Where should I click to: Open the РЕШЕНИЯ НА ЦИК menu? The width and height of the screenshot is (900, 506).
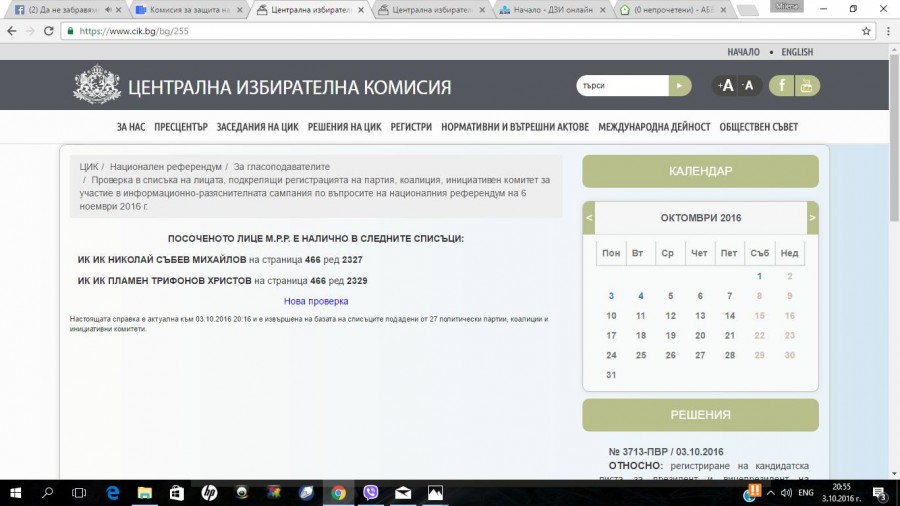pyautogui.click(x=344, y=127)
